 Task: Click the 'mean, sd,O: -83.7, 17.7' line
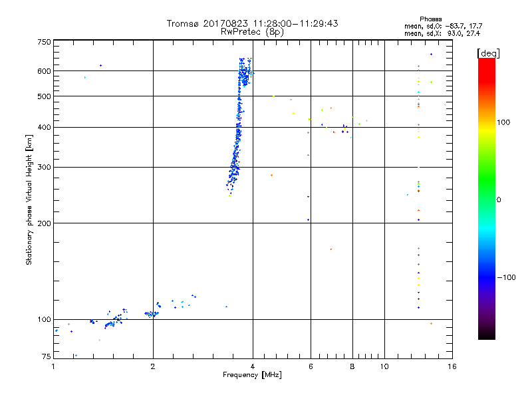(x=444, y=26)
